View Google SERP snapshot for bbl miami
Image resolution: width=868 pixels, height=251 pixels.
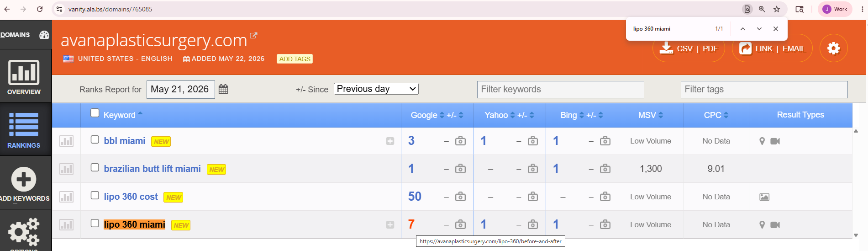pyautogui.click(x=461, y=141)
